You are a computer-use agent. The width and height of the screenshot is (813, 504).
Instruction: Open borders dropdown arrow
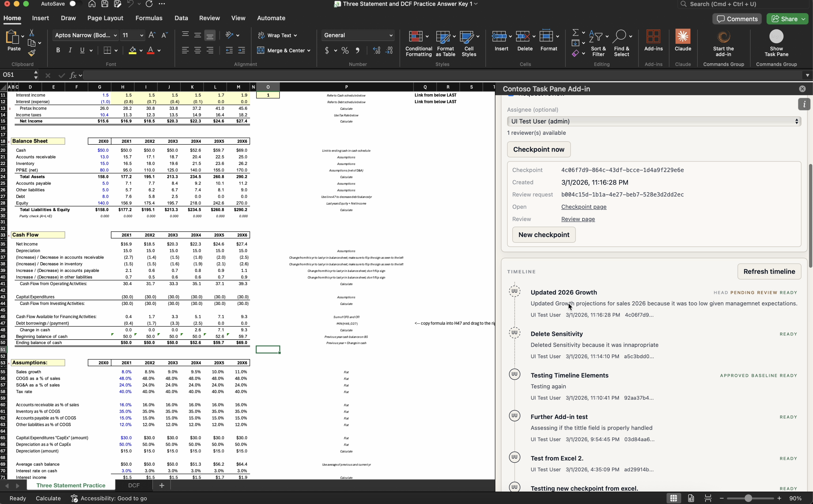point(116,51)
